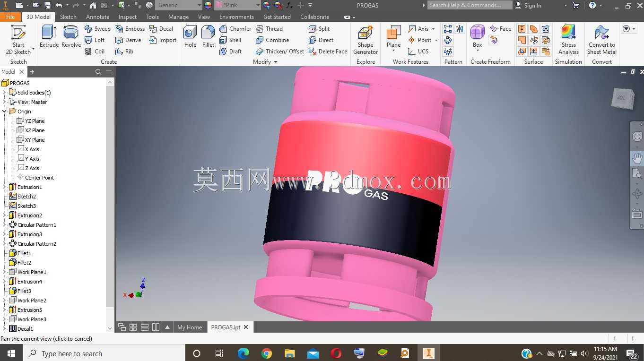Open the Derive command
The width and height of the screenshot is (644, 361).
(x=128, y=40)
